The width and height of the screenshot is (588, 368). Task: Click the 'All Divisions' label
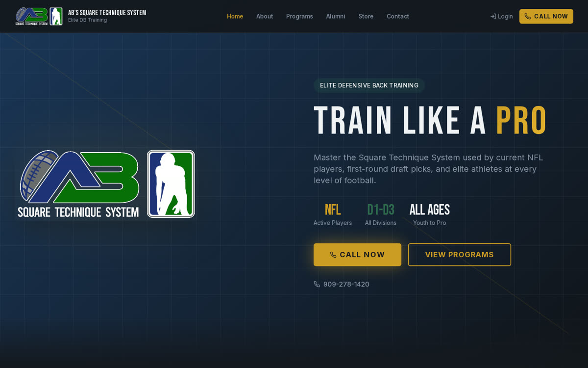pyautogui.click(x=381, y=223)
